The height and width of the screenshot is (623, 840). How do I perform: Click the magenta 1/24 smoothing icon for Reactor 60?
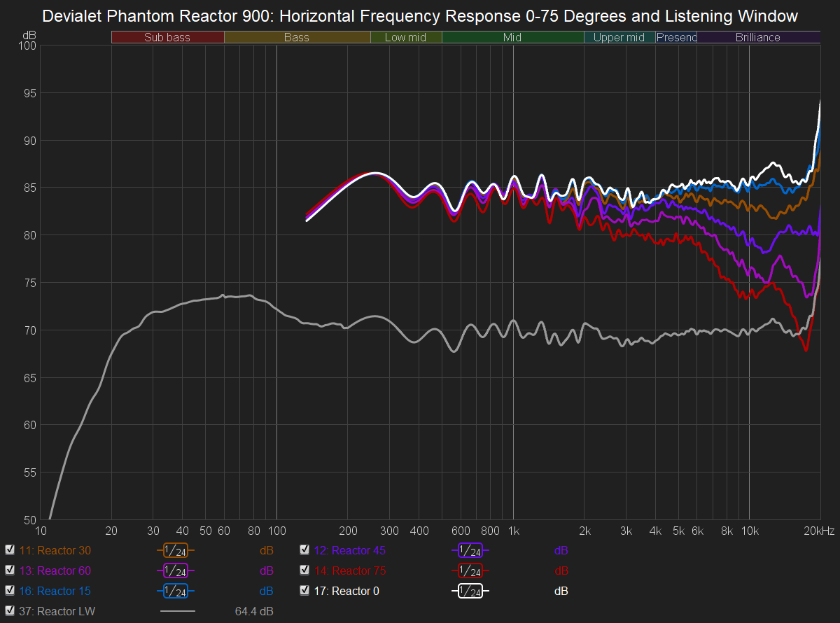176,571
